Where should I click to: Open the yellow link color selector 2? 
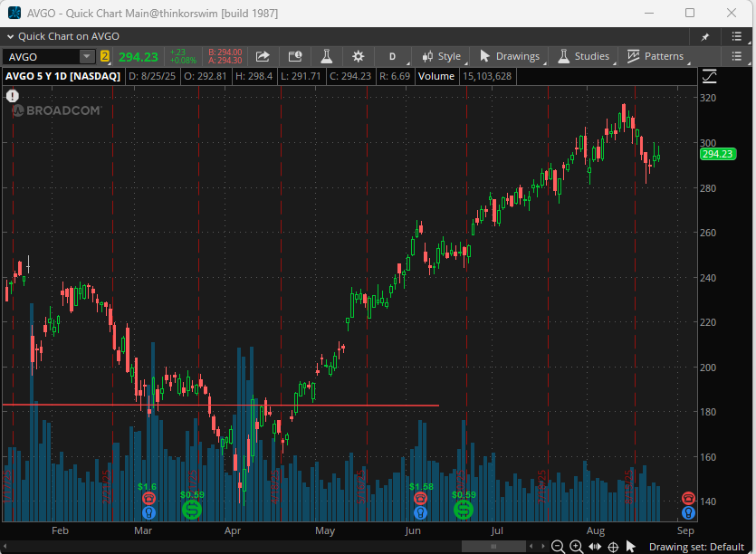(x=105, y=56)
